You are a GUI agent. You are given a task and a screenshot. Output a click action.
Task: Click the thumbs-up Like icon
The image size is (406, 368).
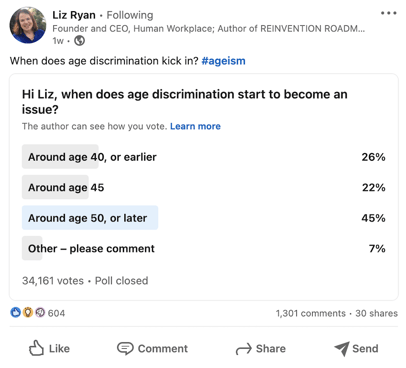[36, 348]
